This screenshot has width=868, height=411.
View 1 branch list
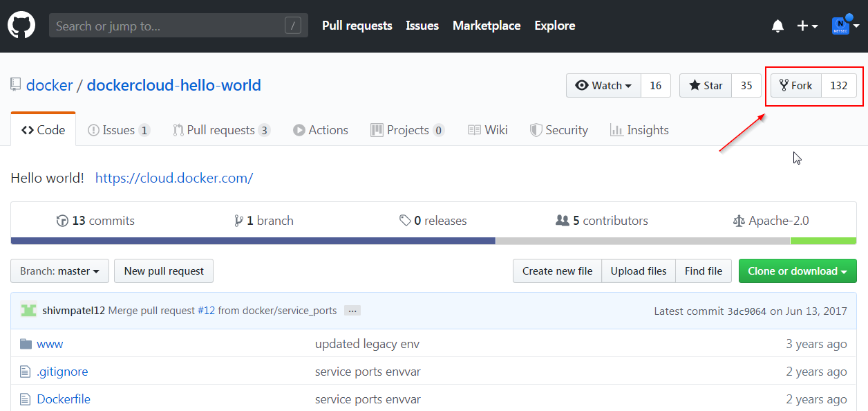264,221
